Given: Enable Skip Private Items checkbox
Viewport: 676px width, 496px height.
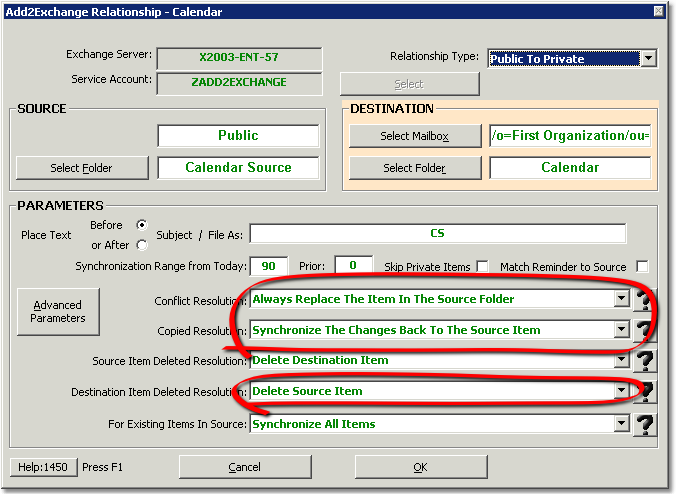Looking at the screenshot, I should 482,267.
